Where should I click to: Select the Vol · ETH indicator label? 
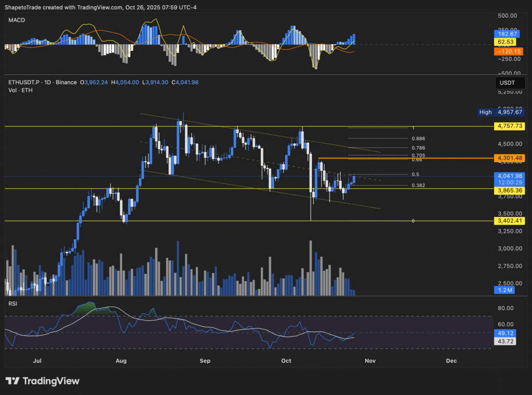(20, 90)
